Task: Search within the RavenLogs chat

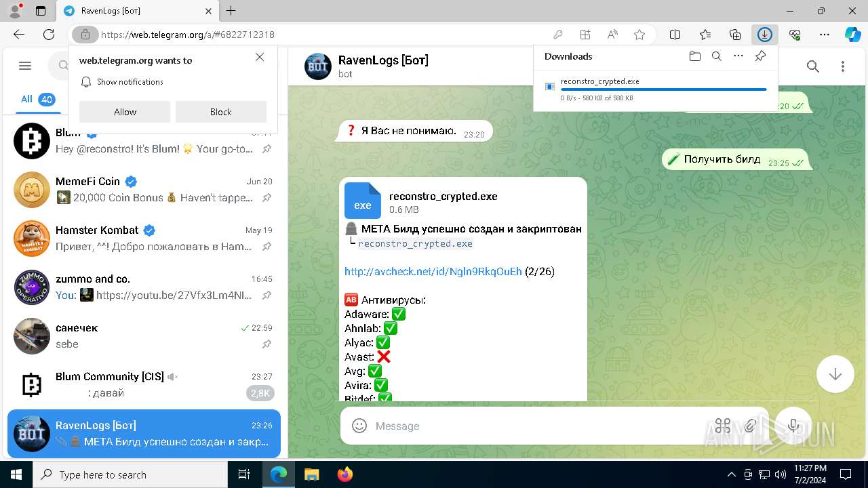Action: [813, 66]
